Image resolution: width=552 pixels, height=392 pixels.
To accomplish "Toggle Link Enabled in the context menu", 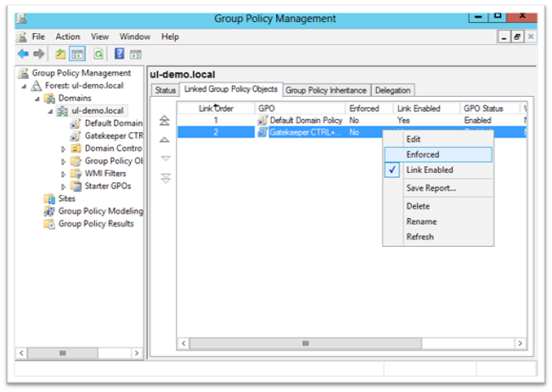I will (431, 171).
